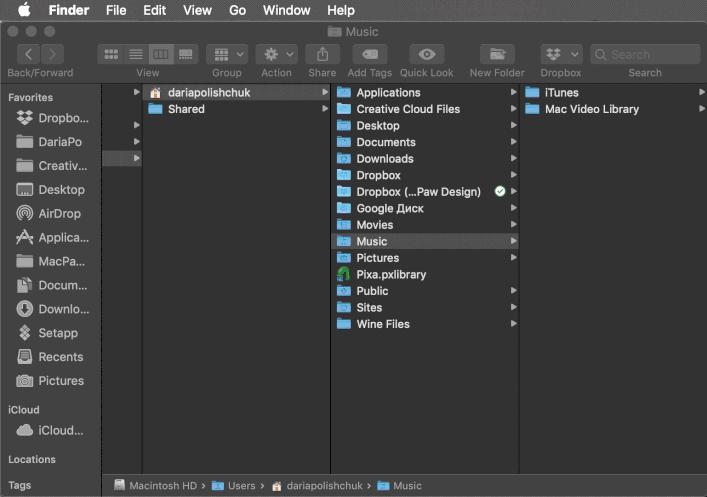The height and width of the screenshot is (497, 707).
Task: Open the Dropbox toolbar dropdown
Action: (x=561, y=55)
